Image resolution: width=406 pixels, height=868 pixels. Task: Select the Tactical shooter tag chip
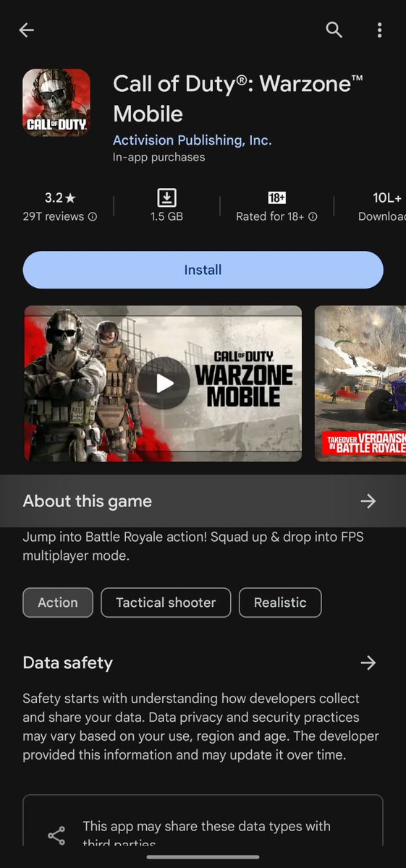pyautogui.click(x=166, y=603)
